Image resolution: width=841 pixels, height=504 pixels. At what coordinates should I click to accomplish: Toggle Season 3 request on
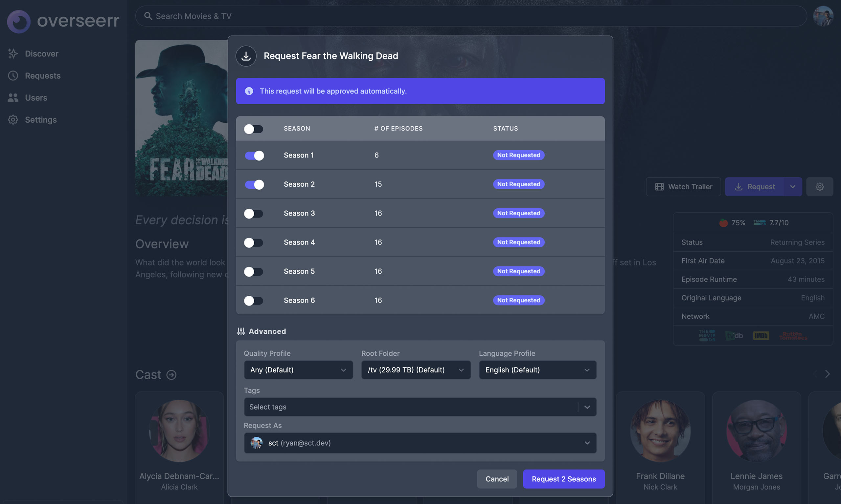253,213
